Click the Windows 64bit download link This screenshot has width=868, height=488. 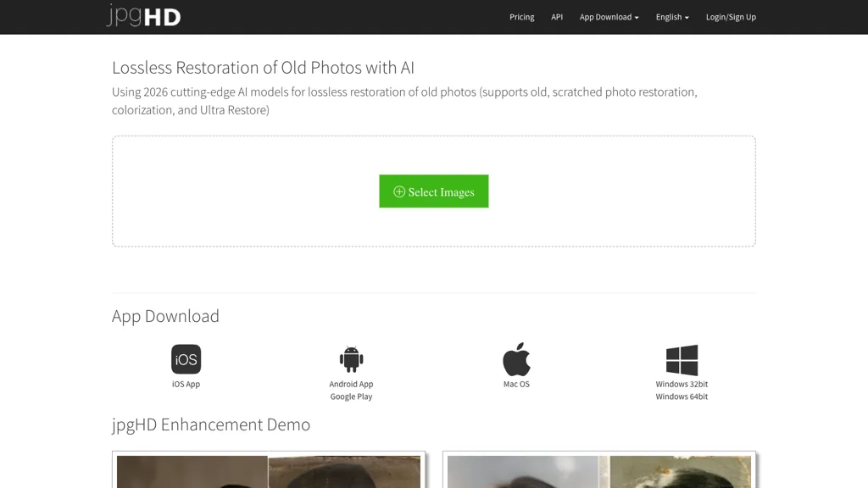(682, 395)
